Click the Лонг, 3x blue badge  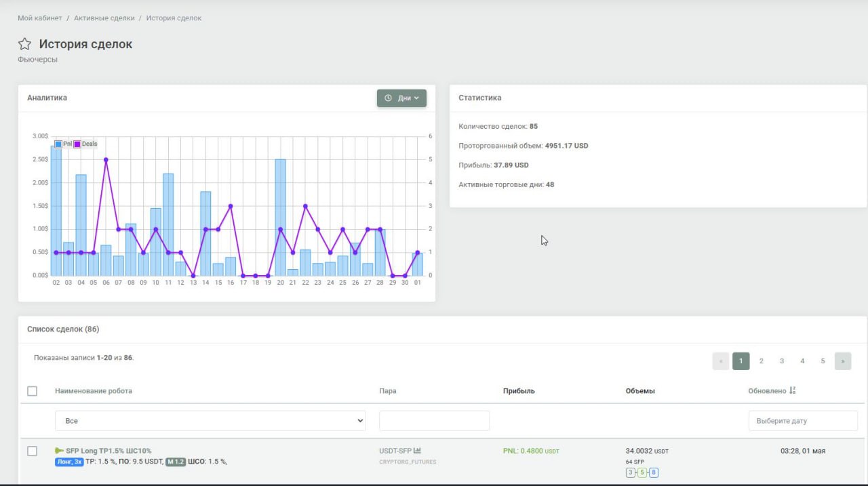[69, 462]
